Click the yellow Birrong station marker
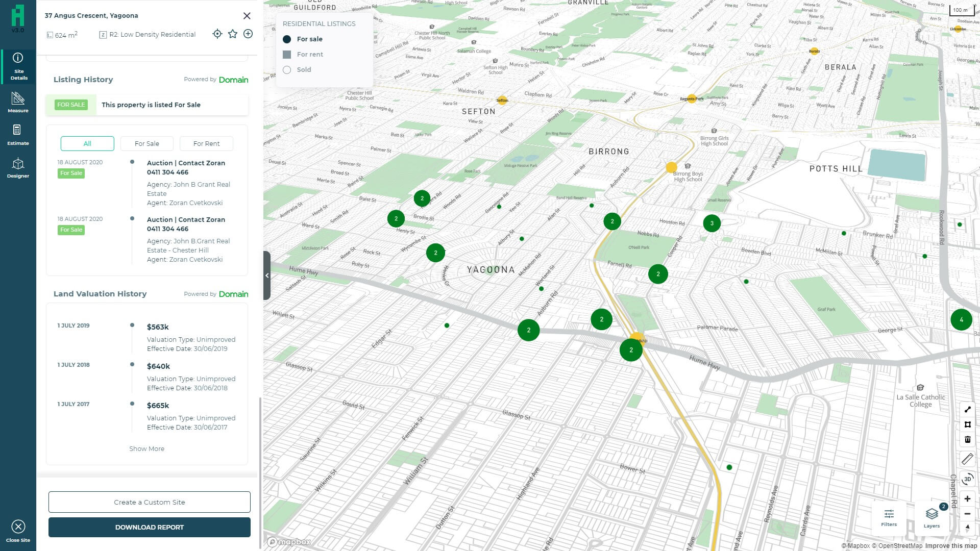This screenshot has width=980, height=551. tap(672, 167)
